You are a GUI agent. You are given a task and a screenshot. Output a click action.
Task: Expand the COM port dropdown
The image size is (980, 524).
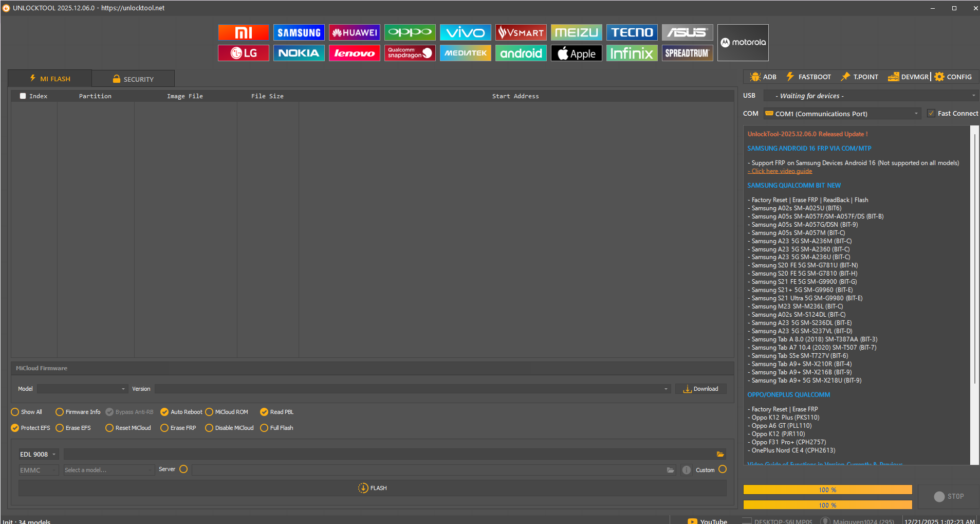tap(916, 114)
